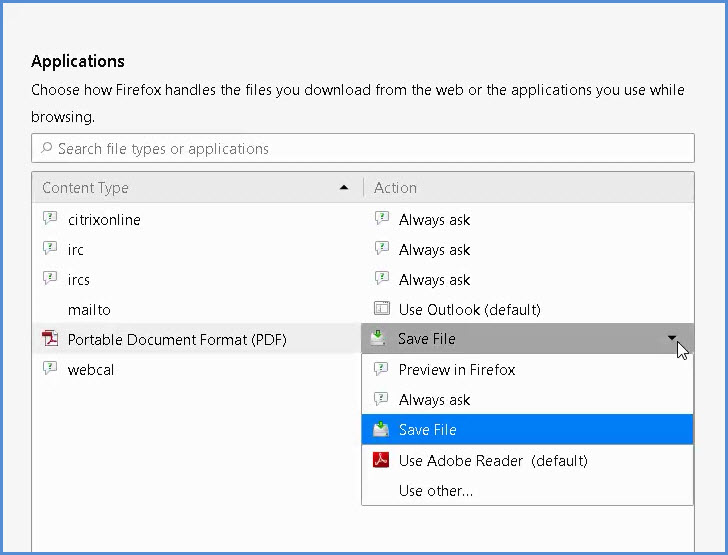Select the highlighted Save File option
The height and width of the screenshot is (555, 728).
[527, 430]
